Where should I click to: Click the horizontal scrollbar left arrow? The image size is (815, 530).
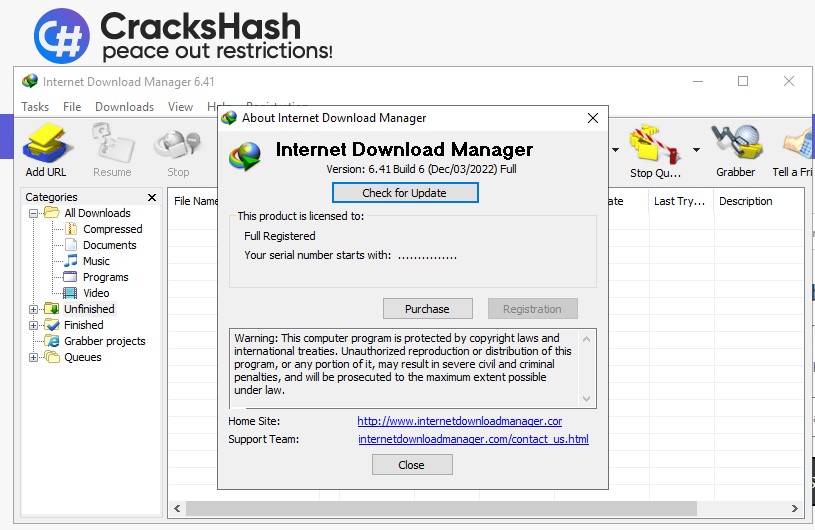click(177, 508)
